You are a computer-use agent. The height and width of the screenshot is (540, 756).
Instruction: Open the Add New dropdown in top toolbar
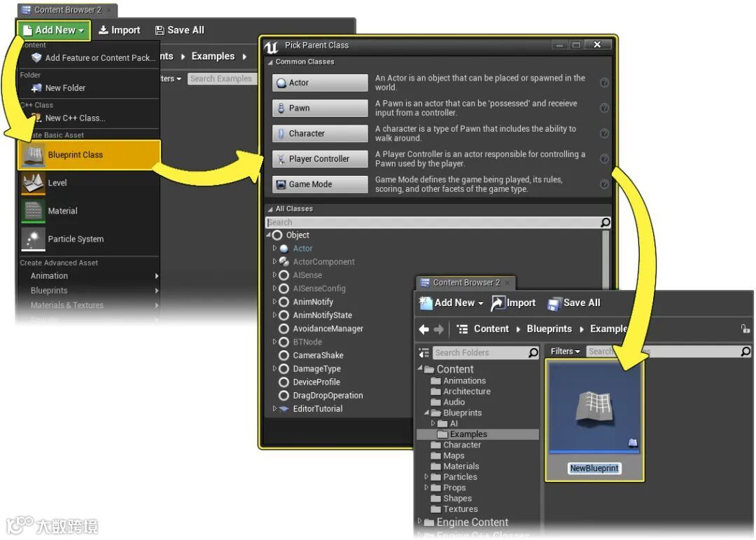[53, 30]
